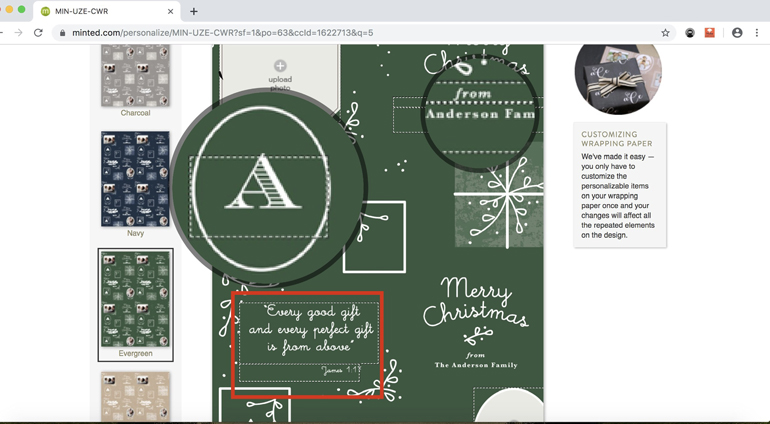The image size is (770, 424).
Task: Click the dark round extension icon
Action: tap(690, 33)
